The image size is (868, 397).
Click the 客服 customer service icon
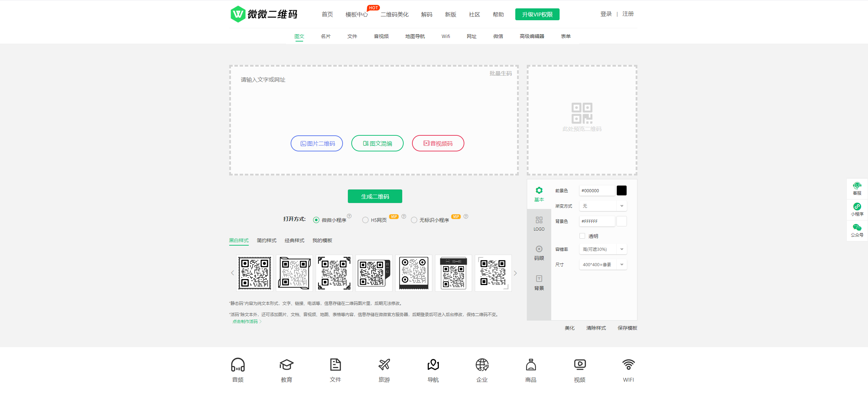pyautogui.click(x=857, y=186)
